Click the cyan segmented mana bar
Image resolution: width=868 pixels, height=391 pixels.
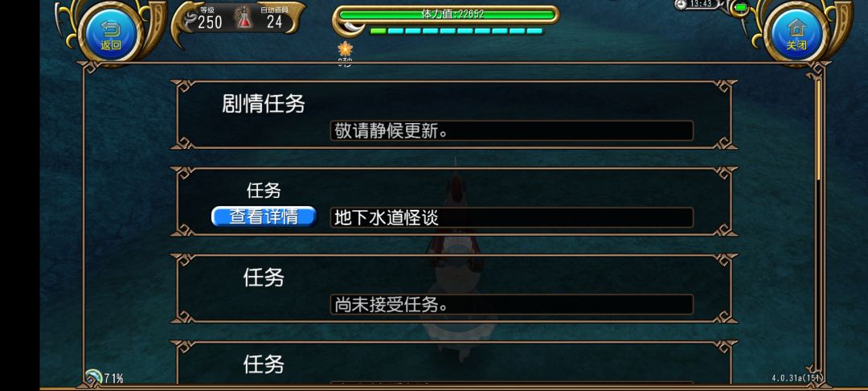point(457,31)
